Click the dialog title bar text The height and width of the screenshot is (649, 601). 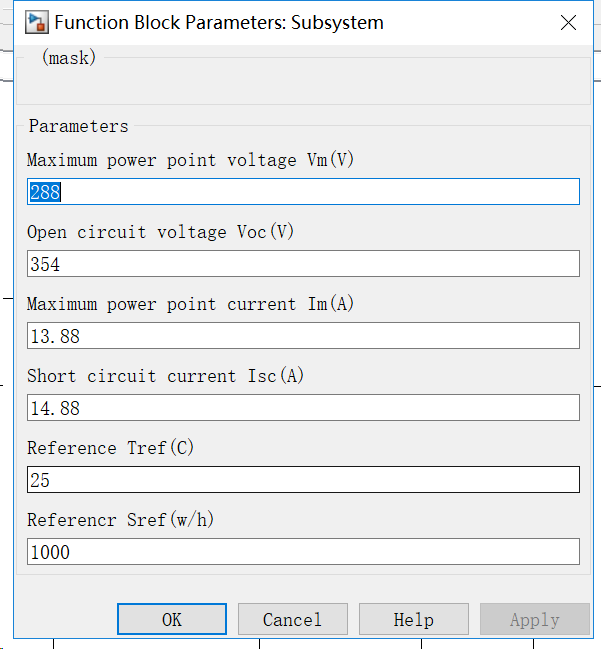tap(219, 22)
